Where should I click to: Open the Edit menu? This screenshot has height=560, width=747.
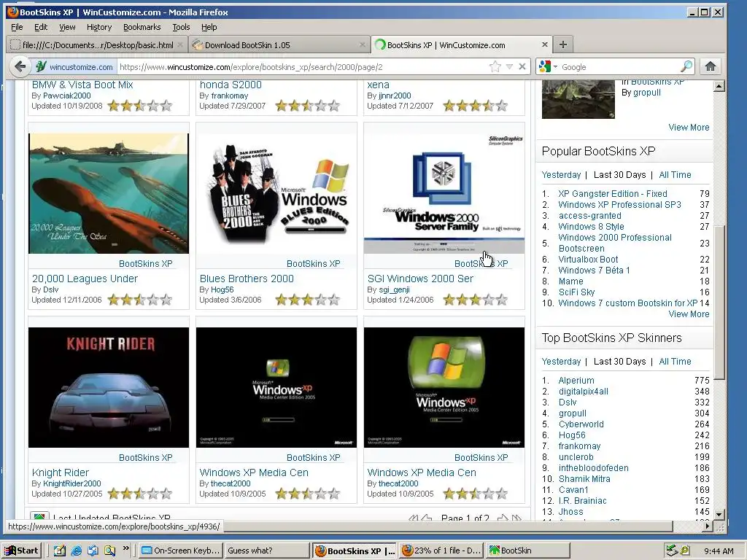point(41,27)
